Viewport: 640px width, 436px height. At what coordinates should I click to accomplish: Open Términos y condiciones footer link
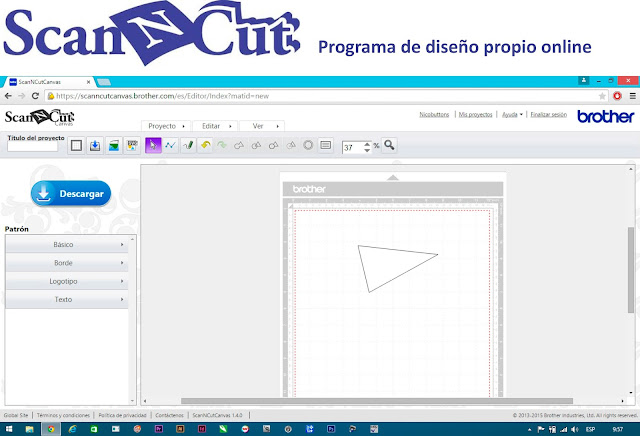click(x=63, y=415)
